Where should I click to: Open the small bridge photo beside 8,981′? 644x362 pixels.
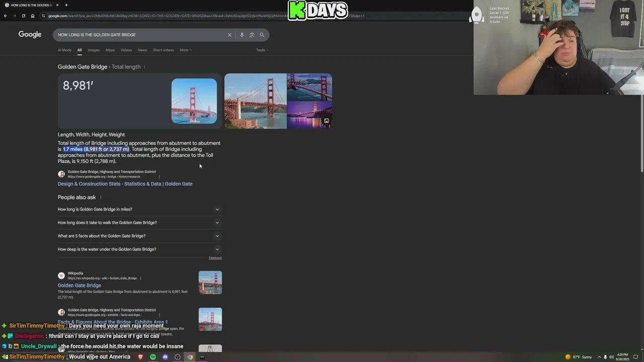[194, 101]
